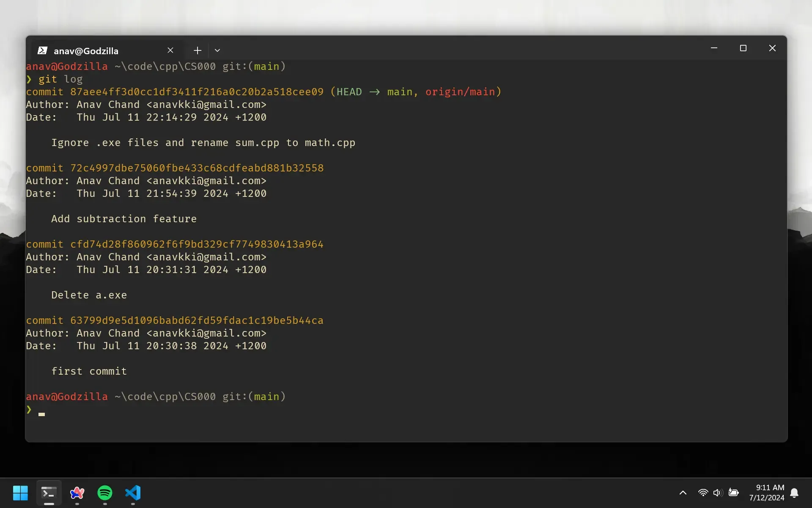Open the Windows Start menu
Image resolution: width=812 pixels, height=508 pixels.
click(x=20, y=493)
